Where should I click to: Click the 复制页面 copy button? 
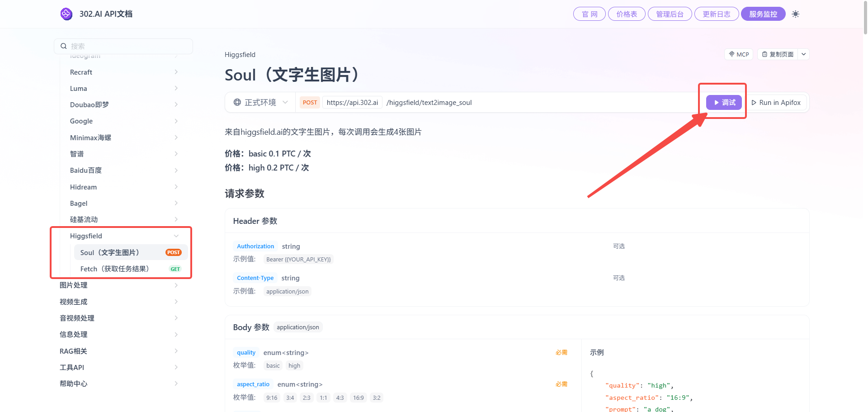click(778, 54)
